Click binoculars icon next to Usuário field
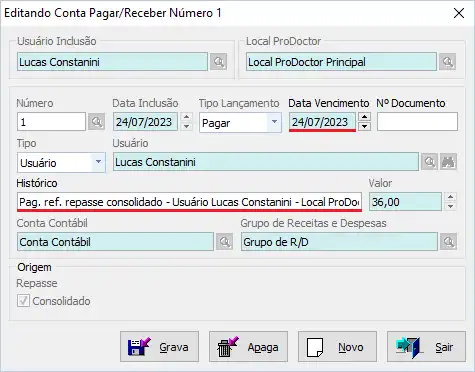The height and width of the screenshot is (372, 475). coord(448,162)
